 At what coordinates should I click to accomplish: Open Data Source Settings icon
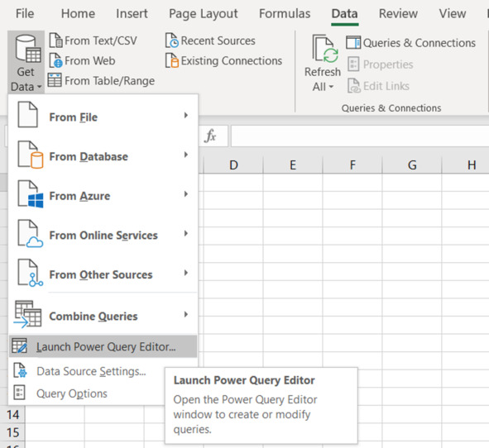[20, 371]
